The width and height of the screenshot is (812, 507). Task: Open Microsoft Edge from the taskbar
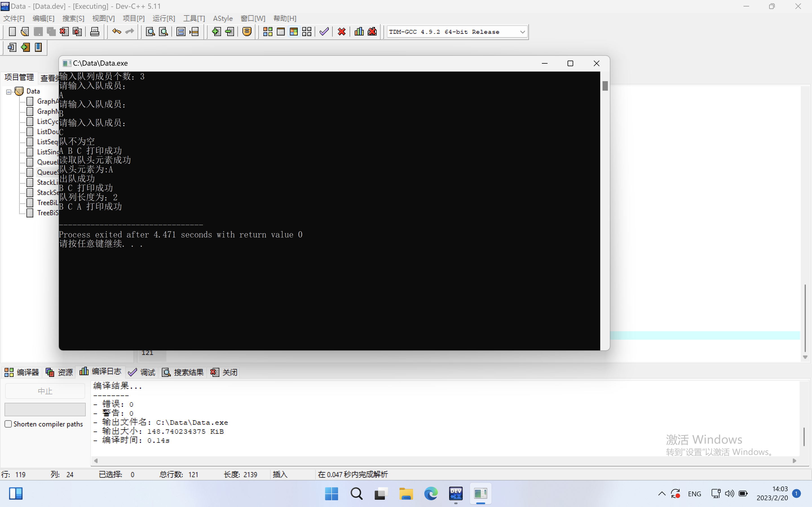click(431, 493)
